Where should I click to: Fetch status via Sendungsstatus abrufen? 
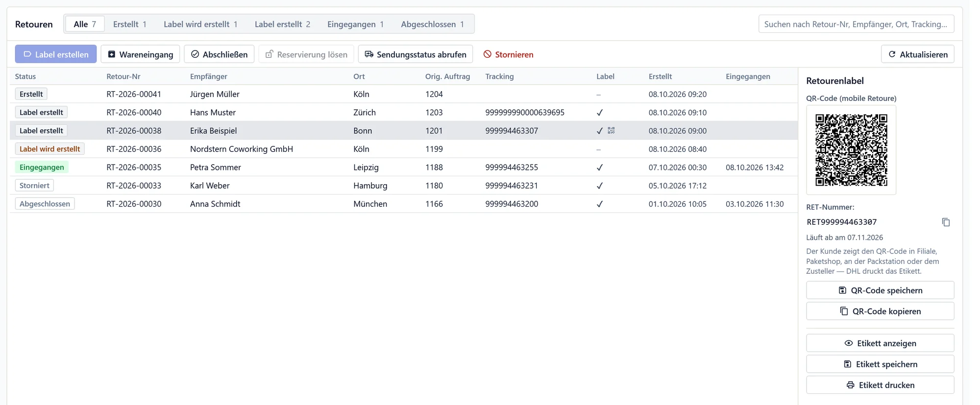416,54
